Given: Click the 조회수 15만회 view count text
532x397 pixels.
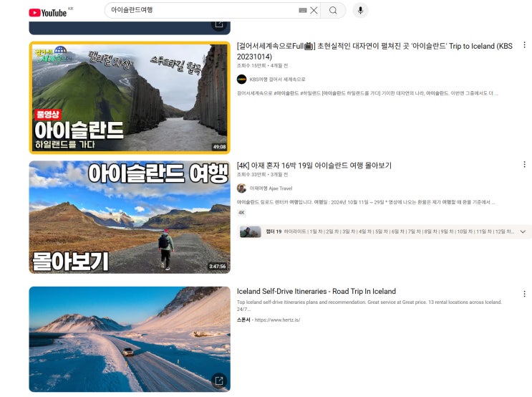Looking at the screenshot, I should coord(251,65).
